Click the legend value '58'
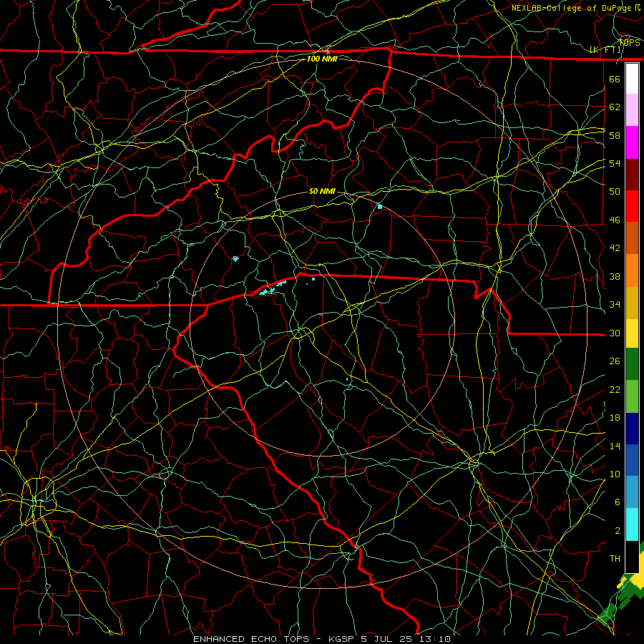The image size is (644, 644). (615, 135)
